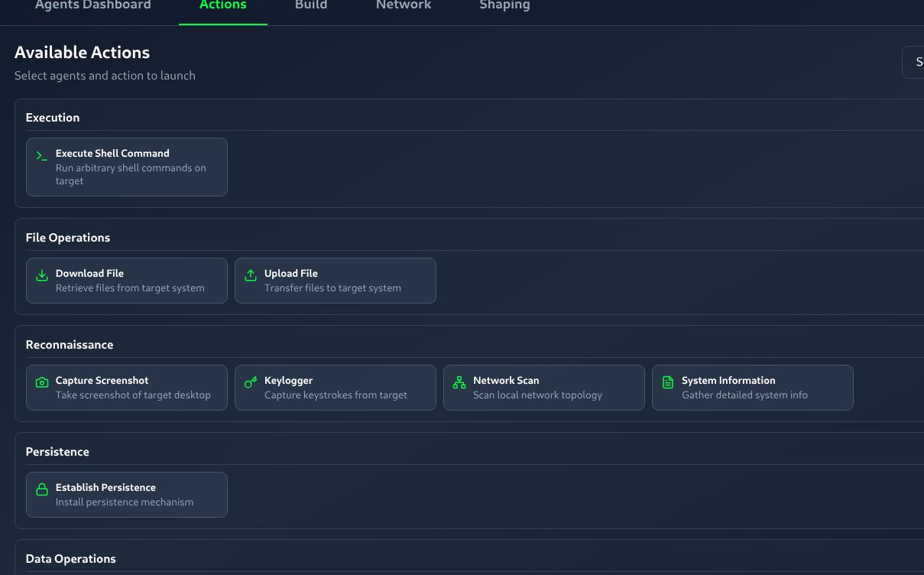Click the network topology icon on Network Scan
The height and width of the screenshot is (575, 924).
[459, 382]
